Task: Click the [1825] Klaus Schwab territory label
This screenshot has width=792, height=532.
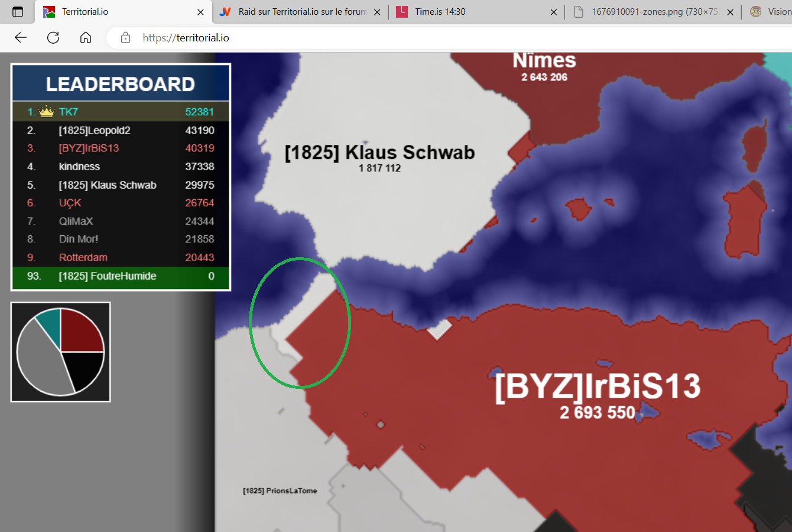Action: 379,153
